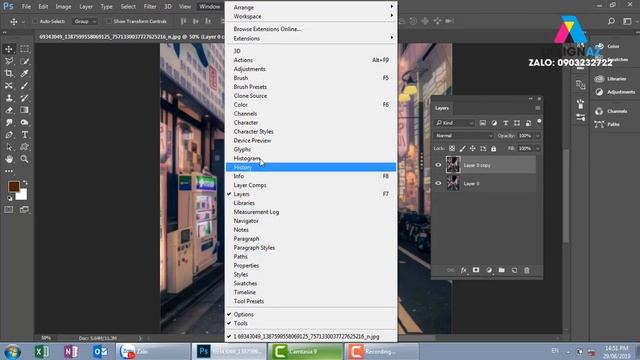Expand the Extensions submenu
640x360 pixels.
click(x=311, y=38)
